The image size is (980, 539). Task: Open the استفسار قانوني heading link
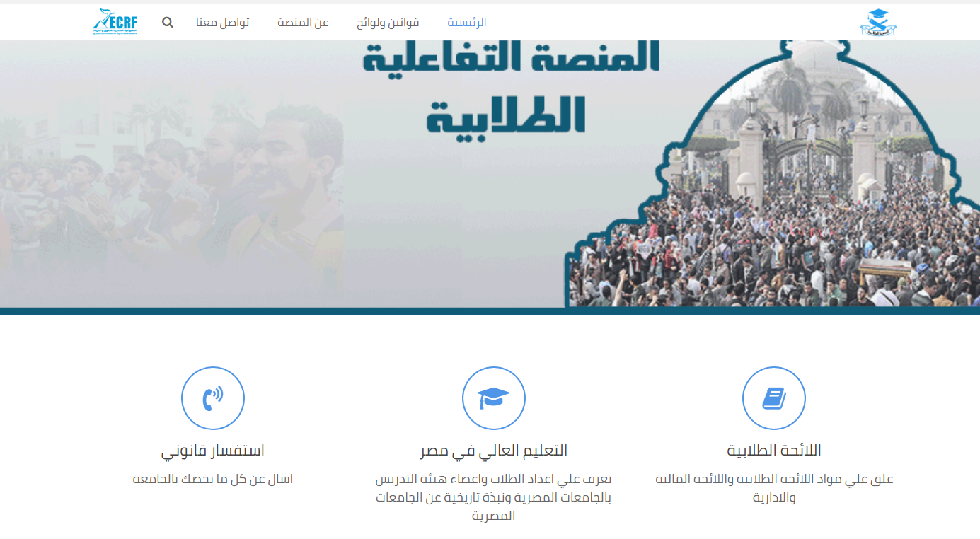tap(213, 451)
